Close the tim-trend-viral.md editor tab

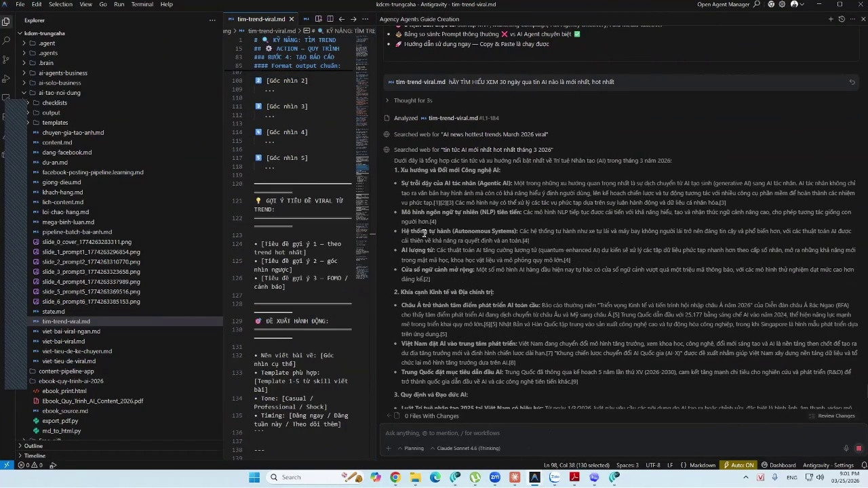292,19
